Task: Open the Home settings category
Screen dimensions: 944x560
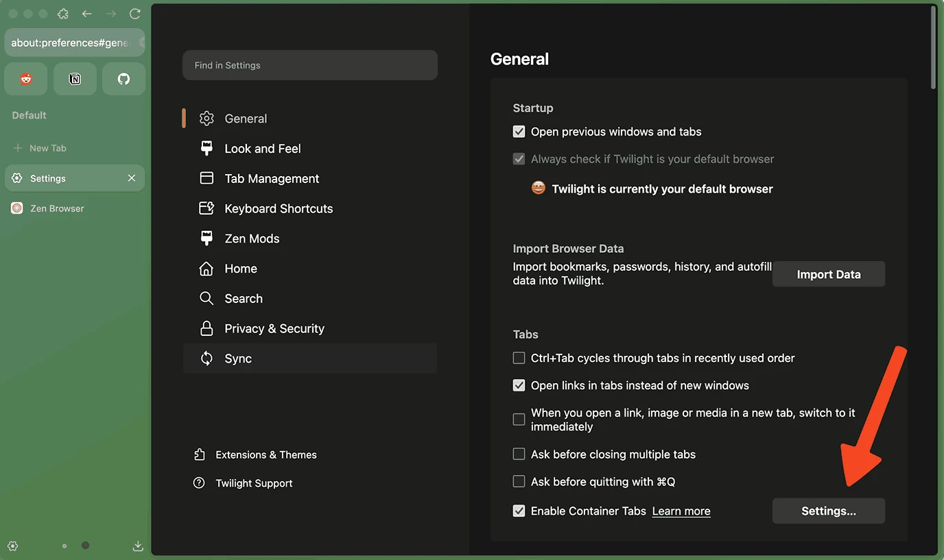Action: (x=310, y=269)
